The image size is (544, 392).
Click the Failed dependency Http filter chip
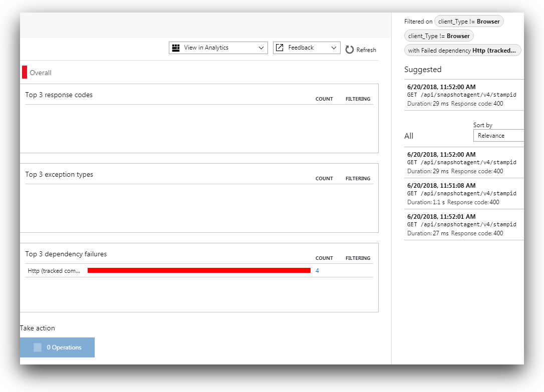(x=463, y=51)
